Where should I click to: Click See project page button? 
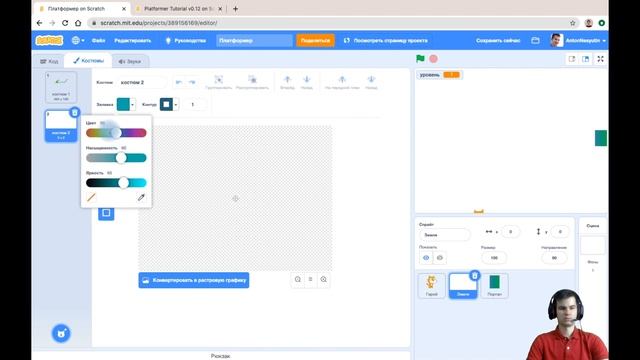click(386, 40)
